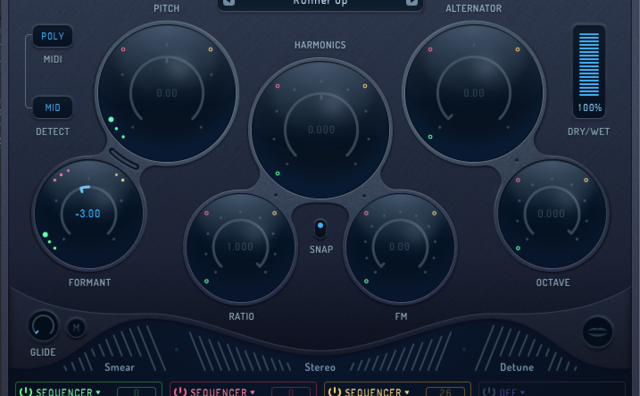Click the red modulation dot on Pitch knob

(x=123, y=49)
